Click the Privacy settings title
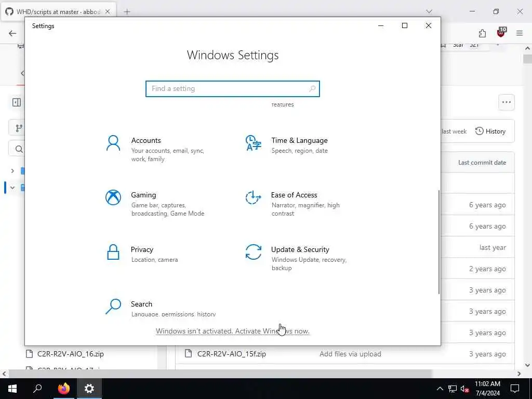 click(142, 250)
